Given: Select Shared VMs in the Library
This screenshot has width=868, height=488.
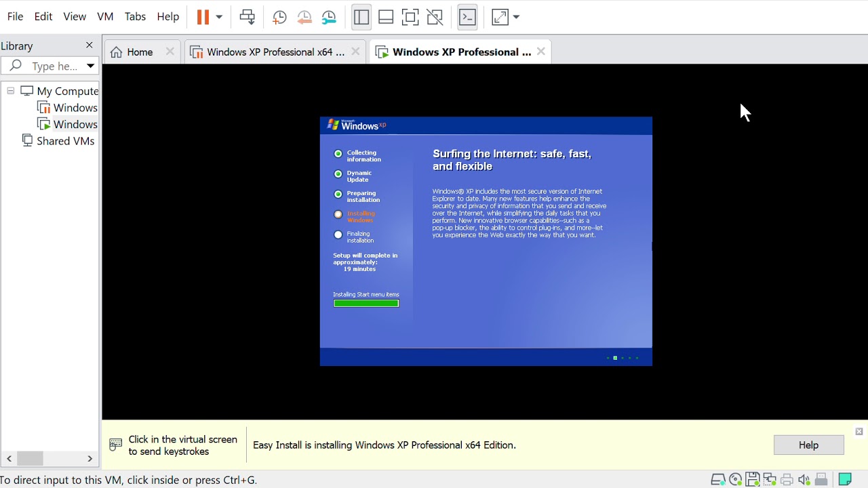Looking at the screenshot, I should [58, 141].
